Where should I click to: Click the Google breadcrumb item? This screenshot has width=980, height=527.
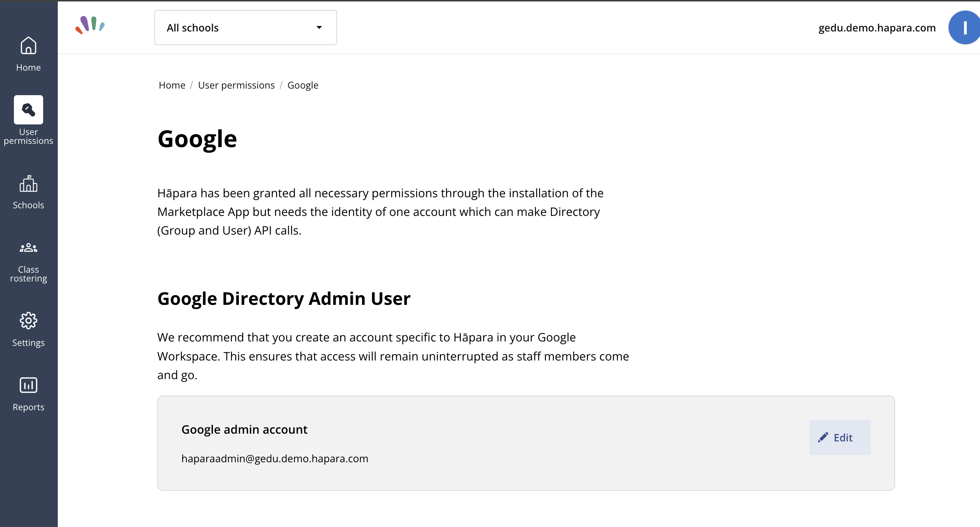coord(303,85)
